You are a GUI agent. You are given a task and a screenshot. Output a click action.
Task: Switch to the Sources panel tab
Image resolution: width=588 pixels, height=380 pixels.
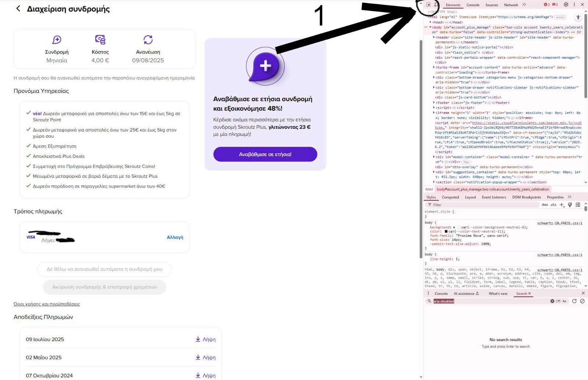[492, 5]
